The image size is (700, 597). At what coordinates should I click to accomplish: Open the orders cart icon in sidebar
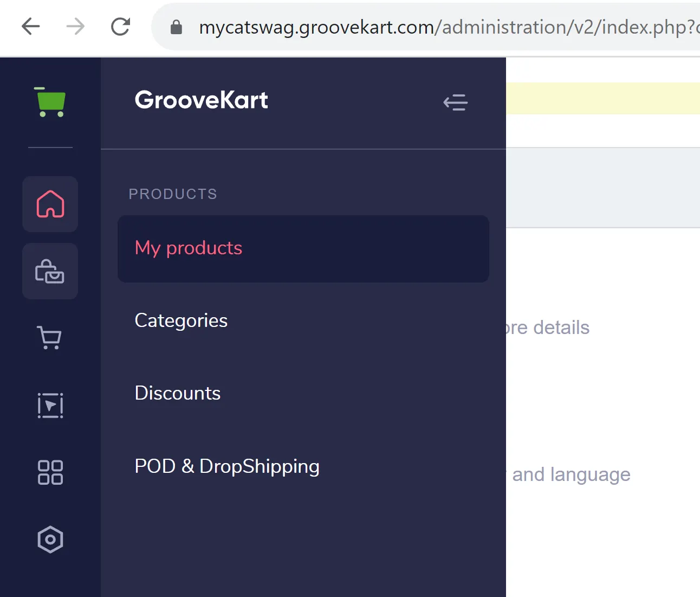[49, 337]
